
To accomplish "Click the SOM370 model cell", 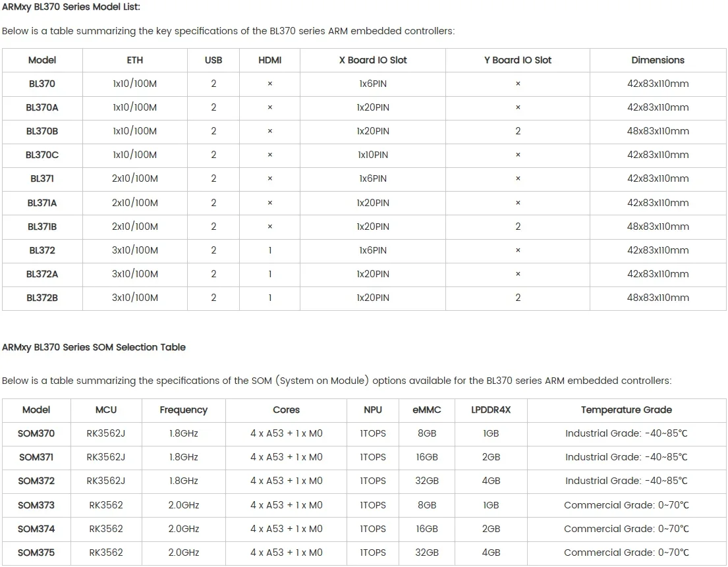I will pyautogui.click(x=36, y=433).
